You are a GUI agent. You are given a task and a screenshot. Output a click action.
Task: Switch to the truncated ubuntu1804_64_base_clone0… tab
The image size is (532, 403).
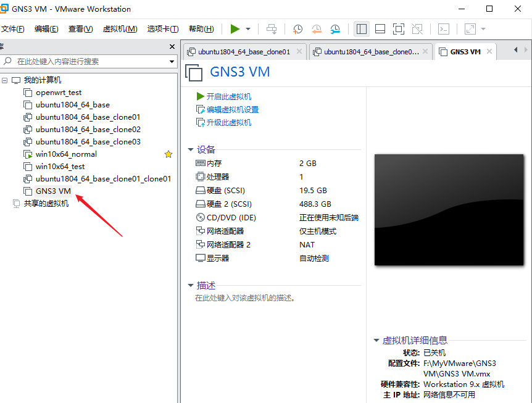[371, 52]
